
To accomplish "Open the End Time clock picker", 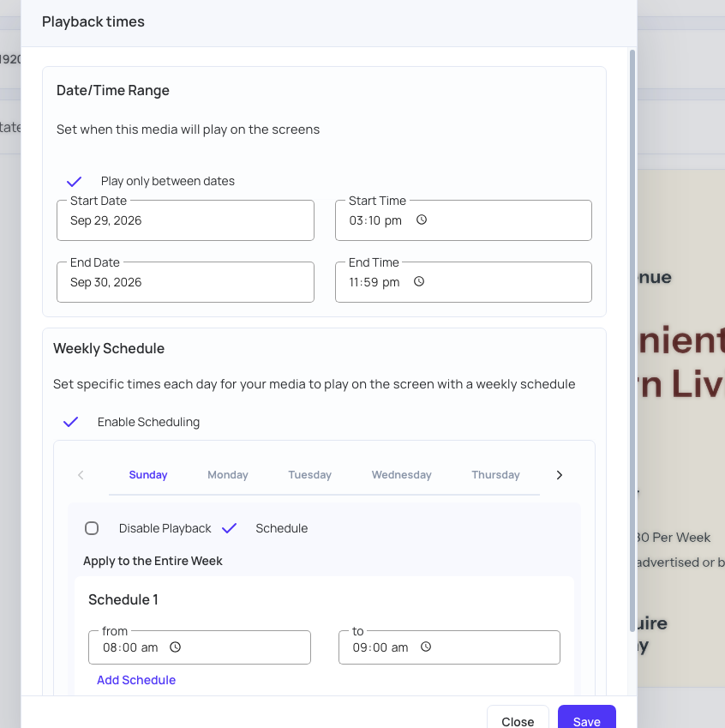I will (x=419, y=281).
